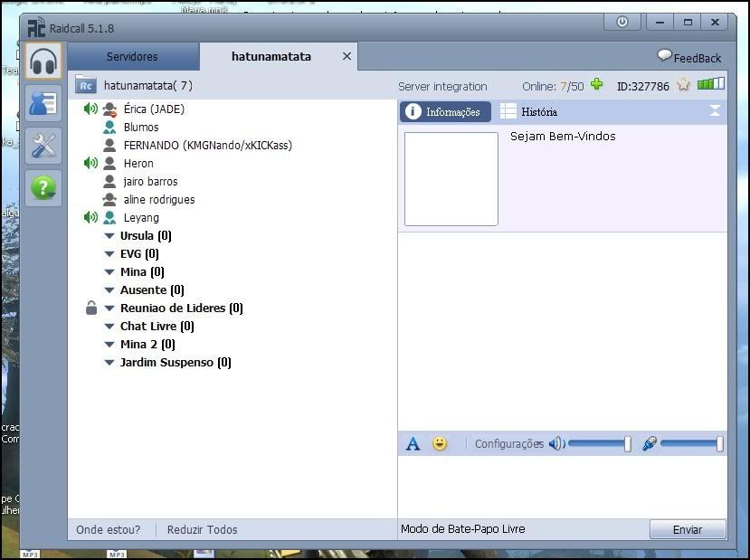Open the headphones voice channel sidebar icon
This screenshot has height=560, width=750.
click(x=43, y=61)
